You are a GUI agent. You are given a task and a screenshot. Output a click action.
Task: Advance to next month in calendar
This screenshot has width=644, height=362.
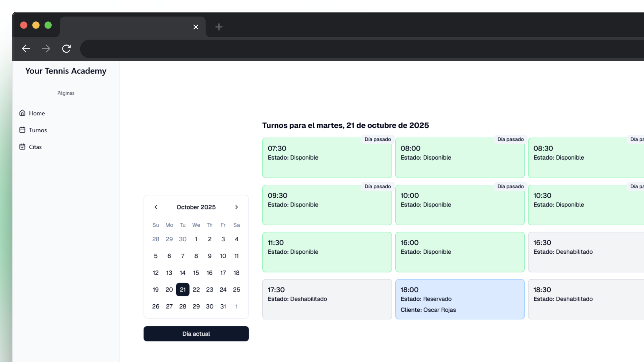pyautogui.click(x=236, y=207)
